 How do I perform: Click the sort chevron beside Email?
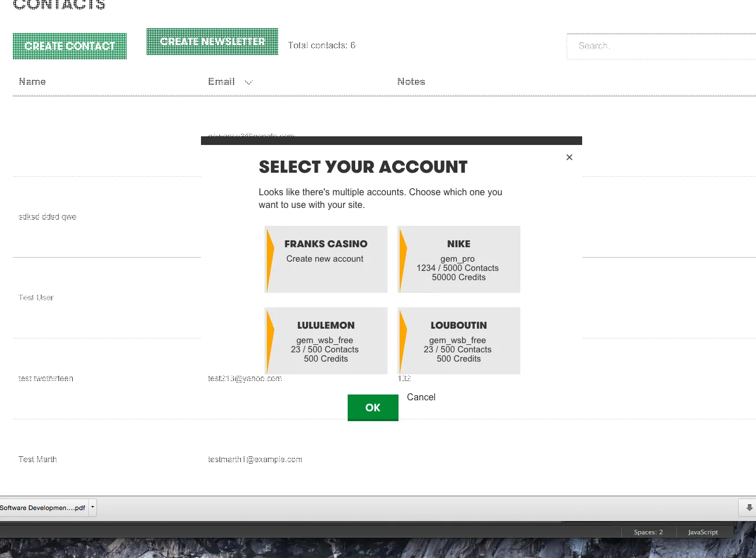[x=249, y=82]
